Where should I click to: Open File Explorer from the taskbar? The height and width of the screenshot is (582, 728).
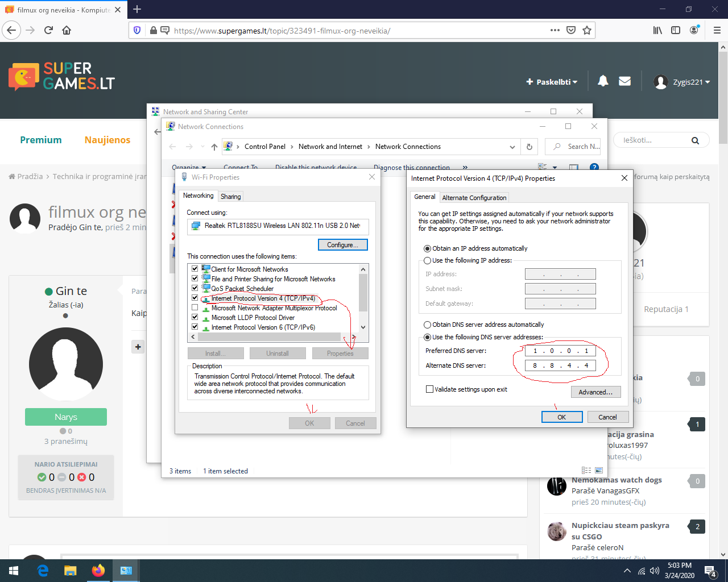click(70, 571)
